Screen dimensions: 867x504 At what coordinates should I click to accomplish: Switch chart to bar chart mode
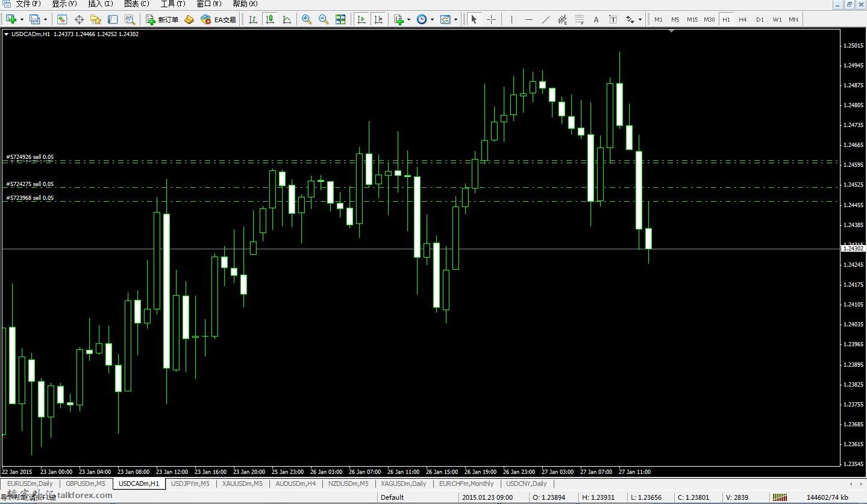[253, 19]
